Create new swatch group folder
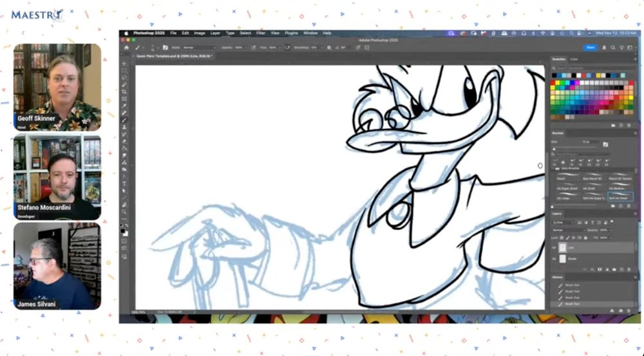644x356 pixels. (x=613, y=126)
